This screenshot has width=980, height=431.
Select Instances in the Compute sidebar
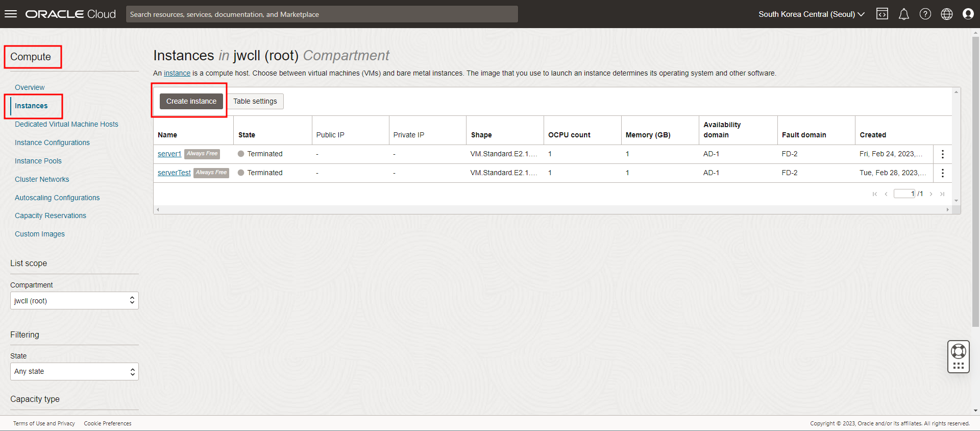coord(31,106)
